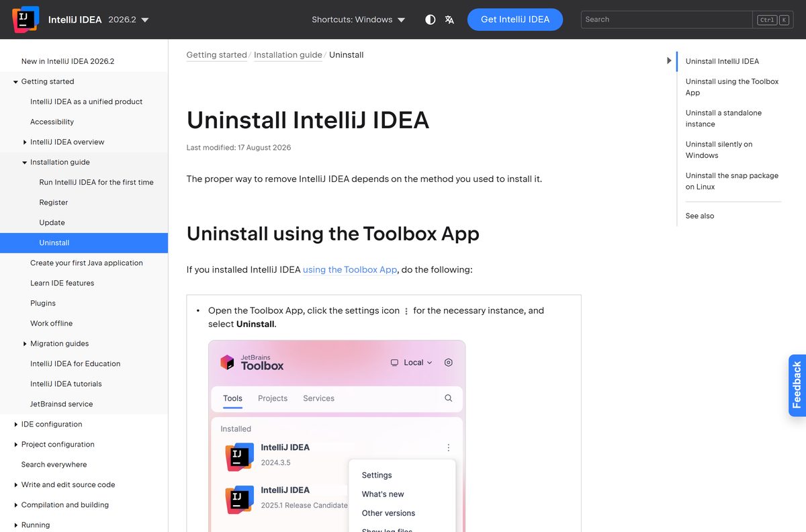806x532 pixels.
Task: Open the Shortcuts: Windows dropdown
Action: pyautogui.click(x=359, y=19)
